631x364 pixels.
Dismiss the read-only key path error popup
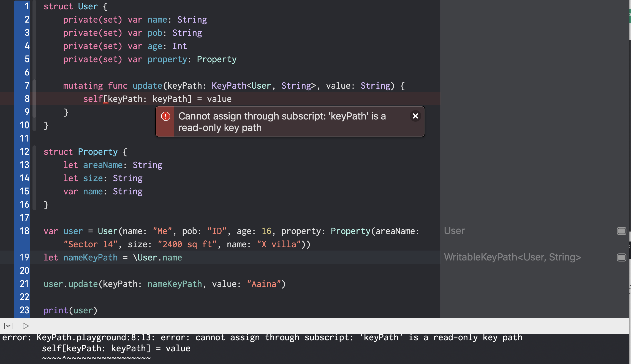pos(415,116)
